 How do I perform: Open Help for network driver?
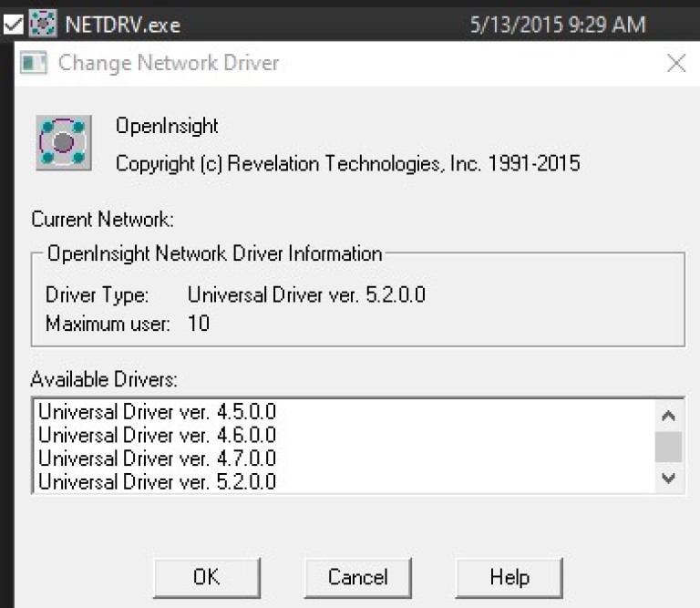point(510,577)
